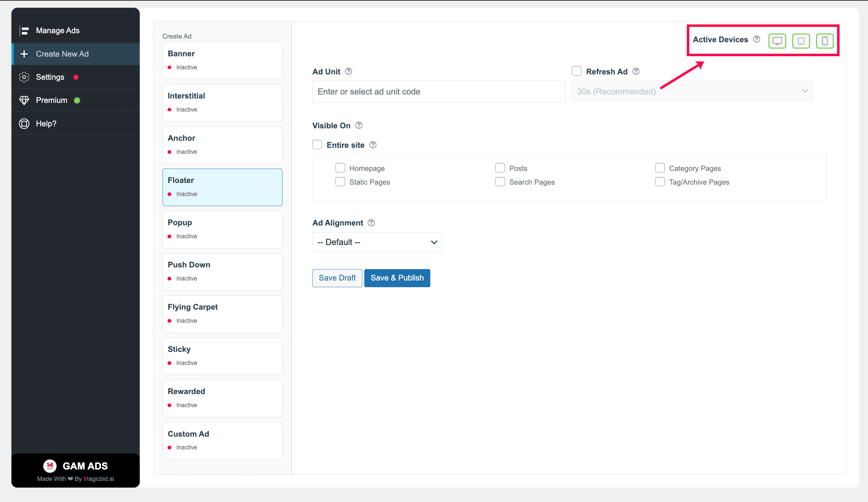Check the Tag/Archive Pages checkbox
Image resolution: width=868 pixels, height=502 pixels.
(x=660, y=182)
